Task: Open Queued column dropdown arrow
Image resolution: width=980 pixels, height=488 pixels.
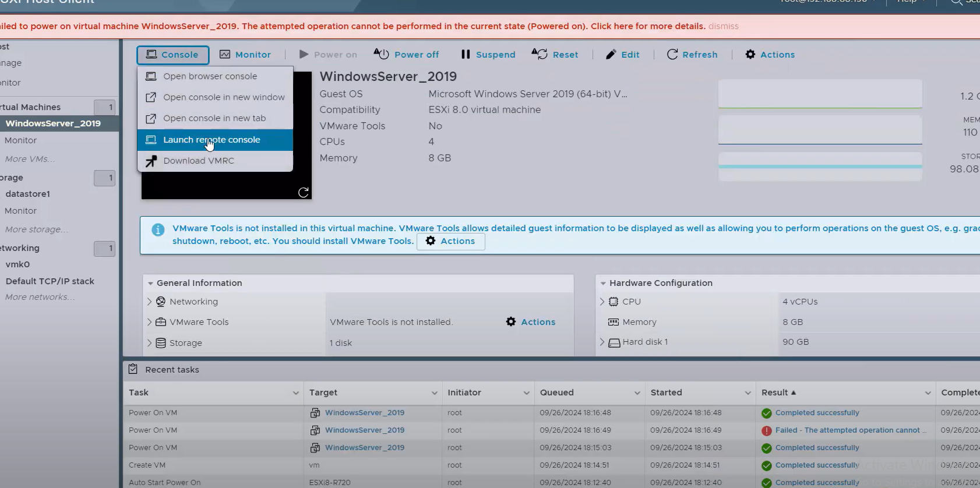Action: point(637,393)
